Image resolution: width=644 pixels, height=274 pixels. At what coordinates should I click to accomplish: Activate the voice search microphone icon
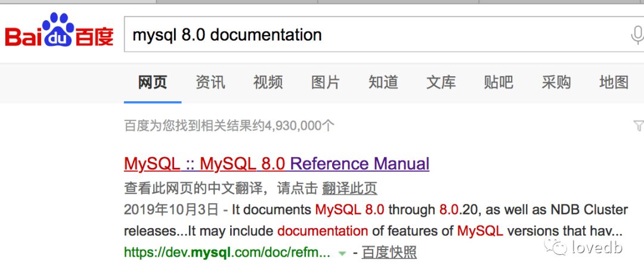637,35
